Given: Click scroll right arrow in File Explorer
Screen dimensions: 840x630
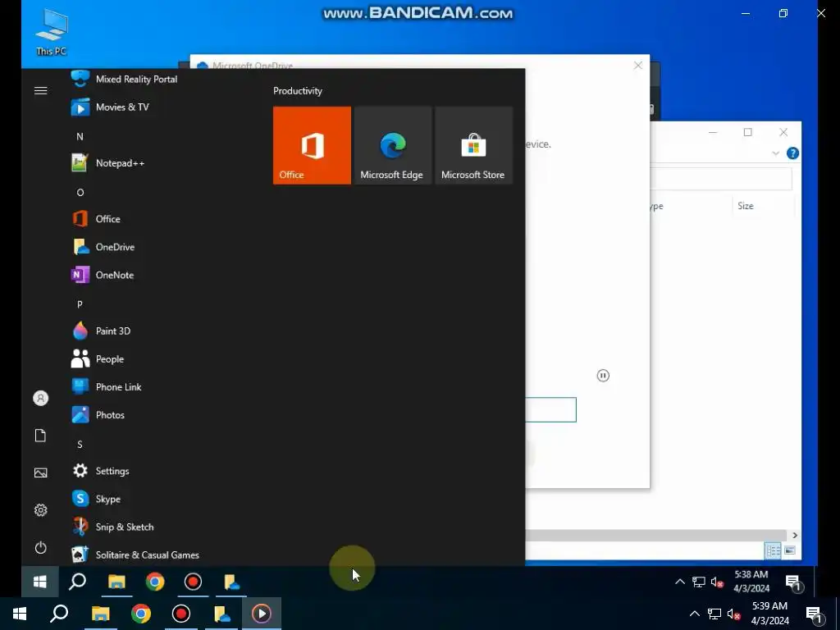Looking at the screenshot, I should (794, 535).
